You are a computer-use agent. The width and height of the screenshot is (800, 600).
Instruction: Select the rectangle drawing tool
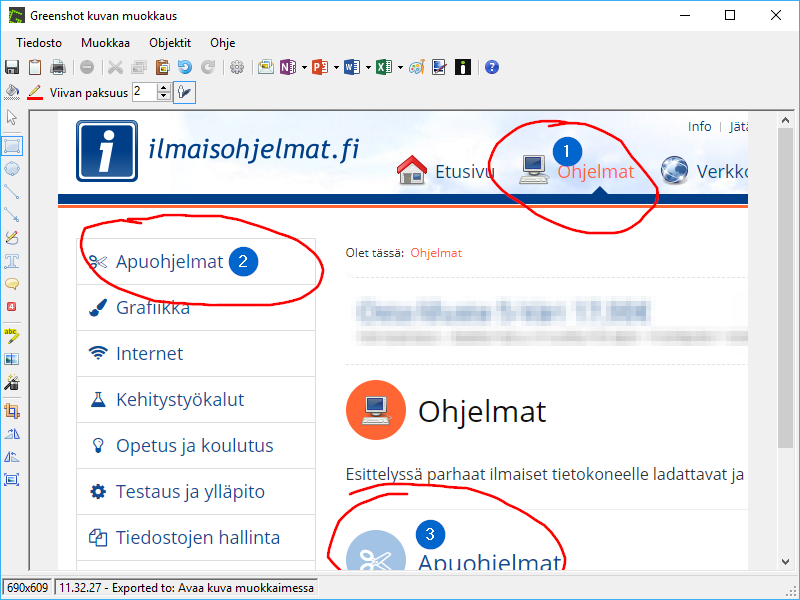(12, 146)
